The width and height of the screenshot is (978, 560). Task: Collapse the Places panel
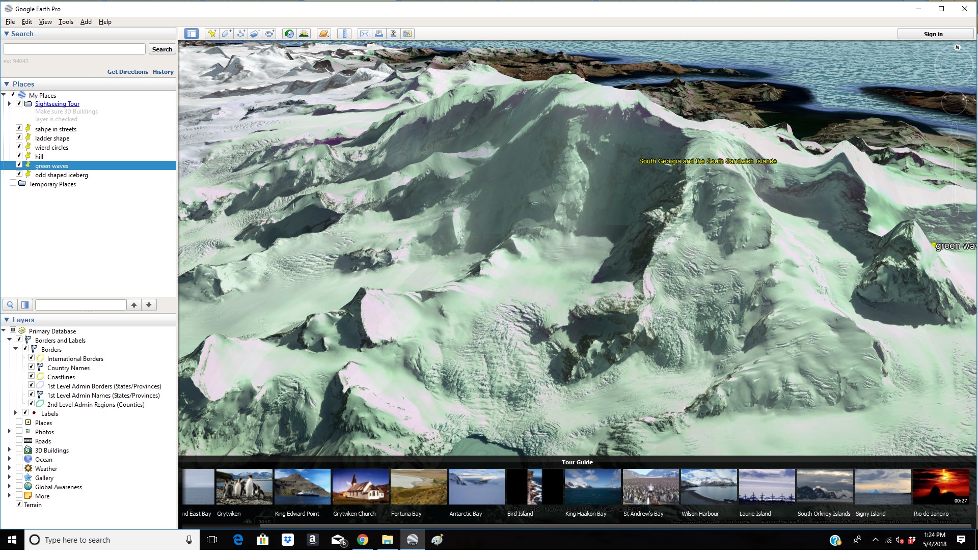click(x=7, y=84)
